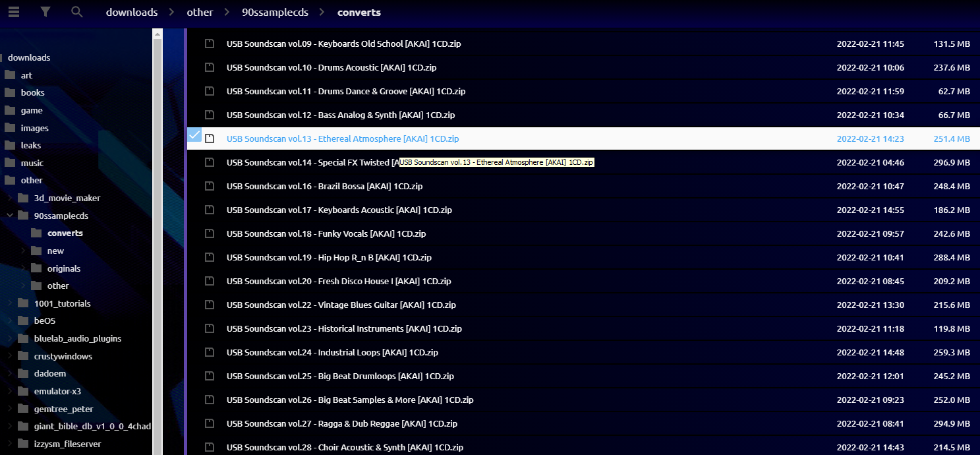Click file icon for vol.14 Special FX Twisted
The height and width of the screenshot is (455, 980).
tap(210, 162)
